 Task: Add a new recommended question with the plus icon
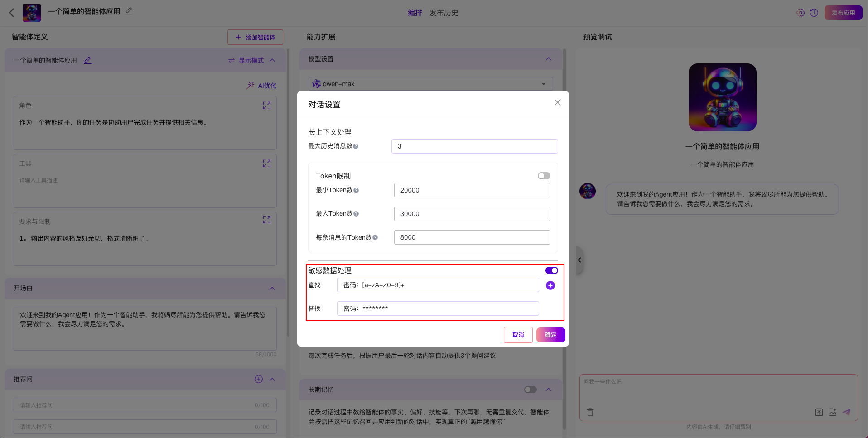(x=259, y=379)
